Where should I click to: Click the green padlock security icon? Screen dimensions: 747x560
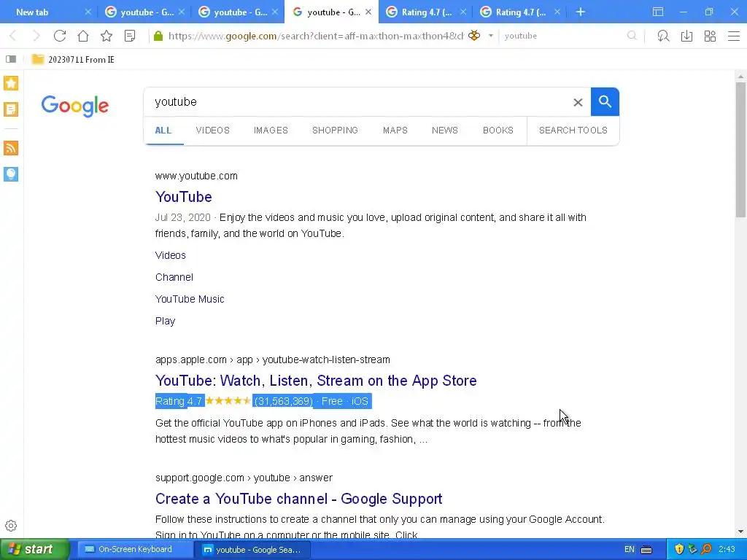pos(158,36)
